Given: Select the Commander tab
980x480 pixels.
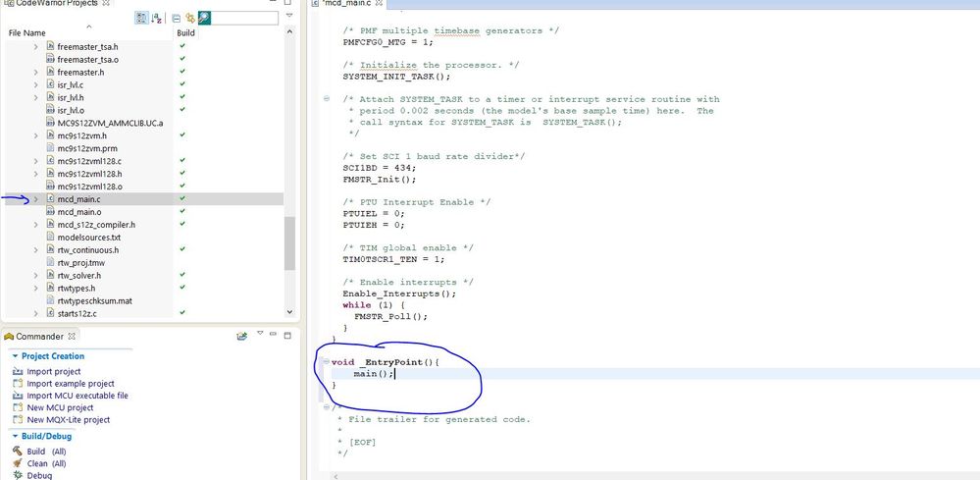Looking at the screenshot, I should tap(39, 337).
